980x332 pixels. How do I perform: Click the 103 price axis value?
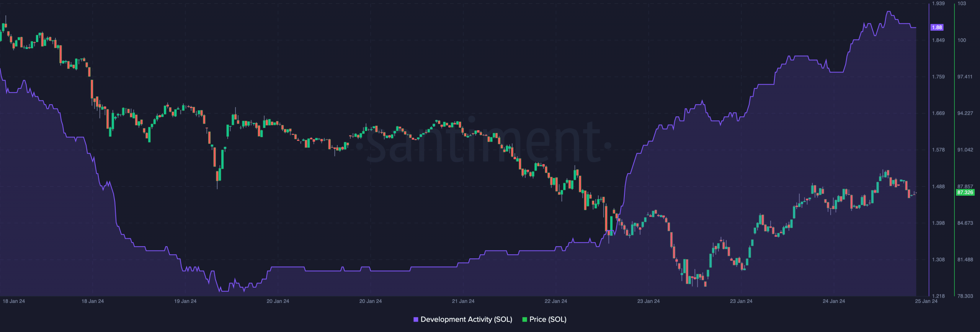tap(962, 3)
